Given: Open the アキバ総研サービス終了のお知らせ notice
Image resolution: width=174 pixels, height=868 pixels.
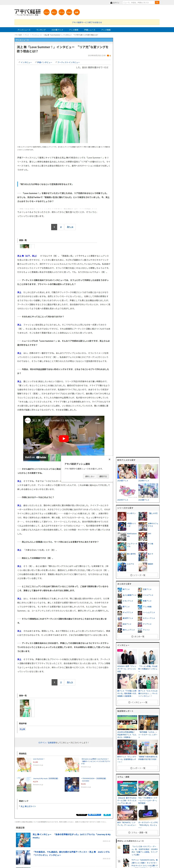Looking at the screenshot, I should (x=87, y=22).
